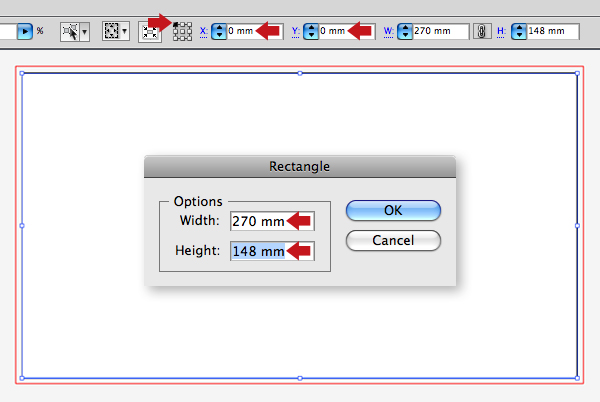Click into the X position field showing 0 mm
The image size is (600, 402).
[255, 31]
